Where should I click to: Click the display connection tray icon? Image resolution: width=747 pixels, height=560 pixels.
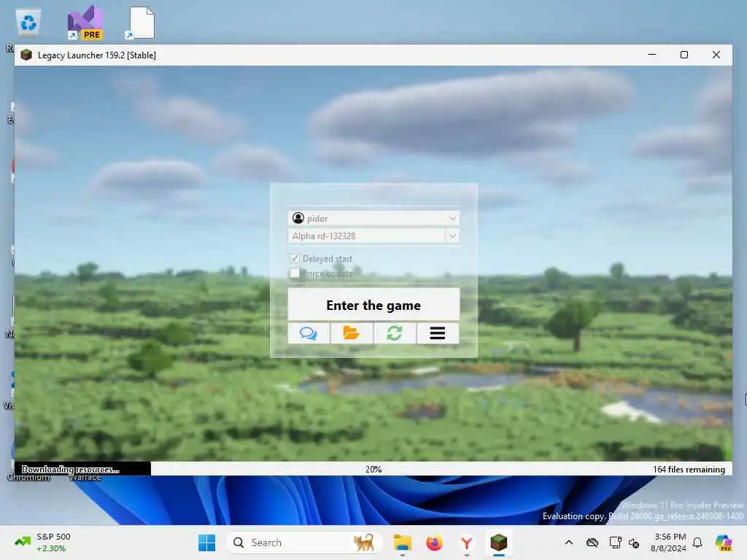(x=615, y=542)
